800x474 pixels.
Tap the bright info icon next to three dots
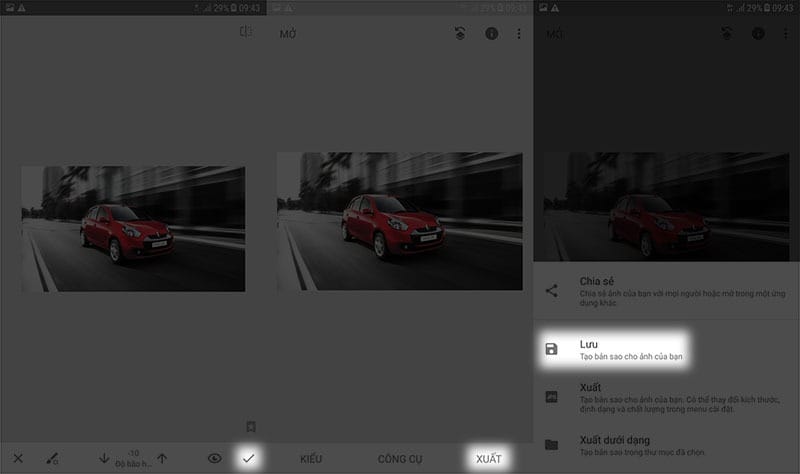tap(491, 34)
